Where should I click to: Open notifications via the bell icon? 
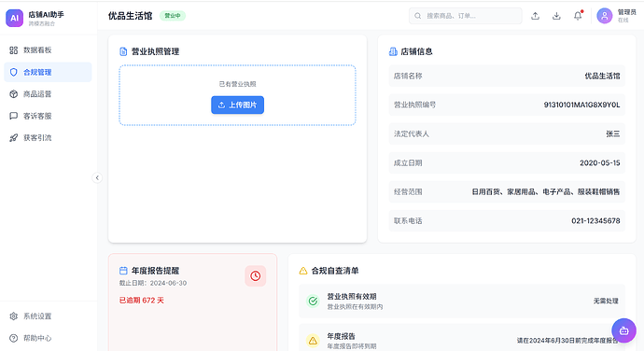[578, 16]
